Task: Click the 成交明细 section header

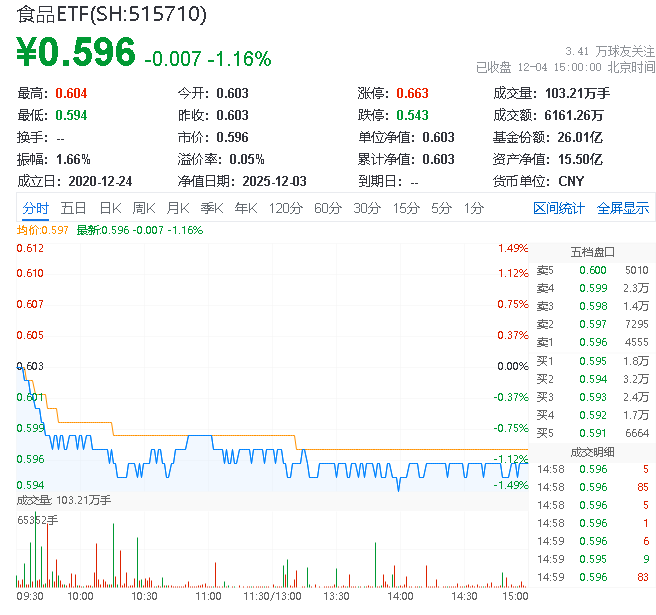Action: coord(592,451)
